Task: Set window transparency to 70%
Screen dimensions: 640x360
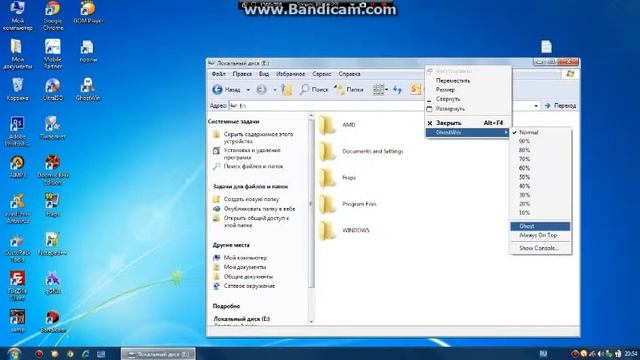Action: tap(540, 159)
